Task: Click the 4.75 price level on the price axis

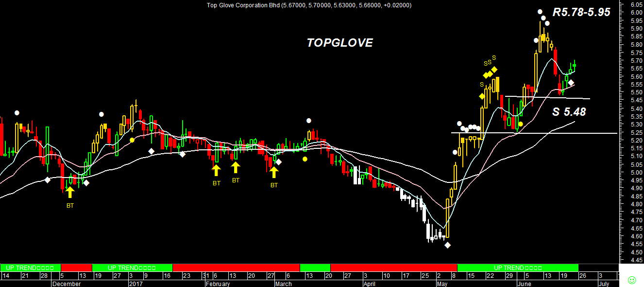Action: [x=637, y=212]
